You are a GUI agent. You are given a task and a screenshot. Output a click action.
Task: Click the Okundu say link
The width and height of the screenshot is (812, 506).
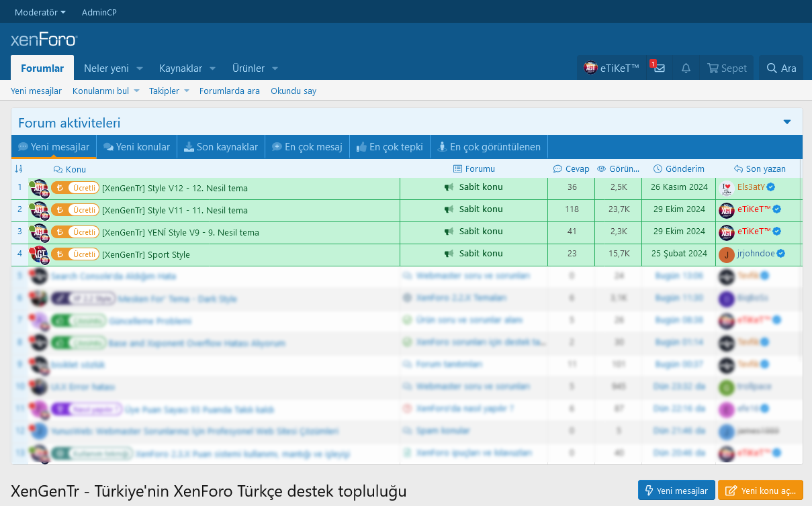click(294, 91)
